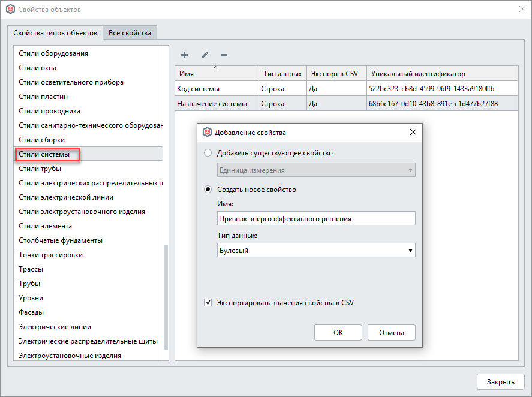
Task: Choose Столбчатые фундаменты list item
Action: (x=88, y=240)
